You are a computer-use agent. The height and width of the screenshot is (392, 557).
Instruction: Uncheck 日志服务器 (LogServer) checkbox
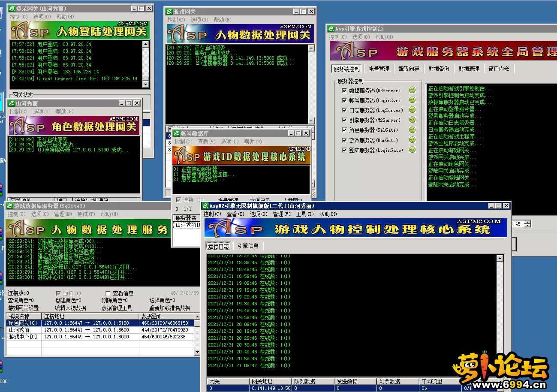(344, 110)
